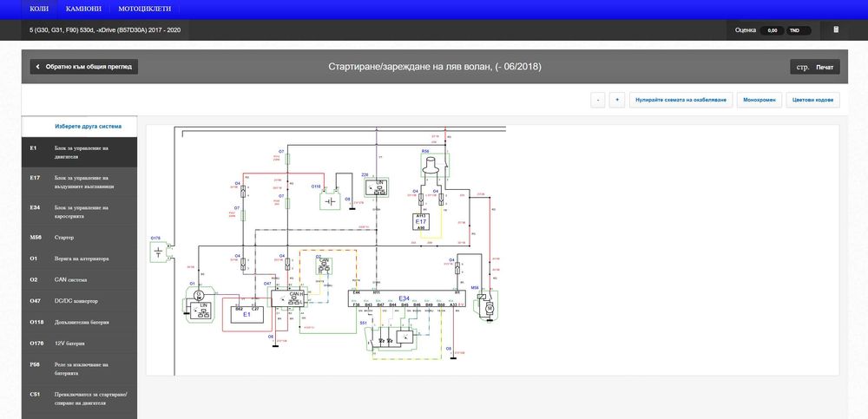Select M56 Стартер in component list
The image size is (868, 419).
click(x=79, y=238)
